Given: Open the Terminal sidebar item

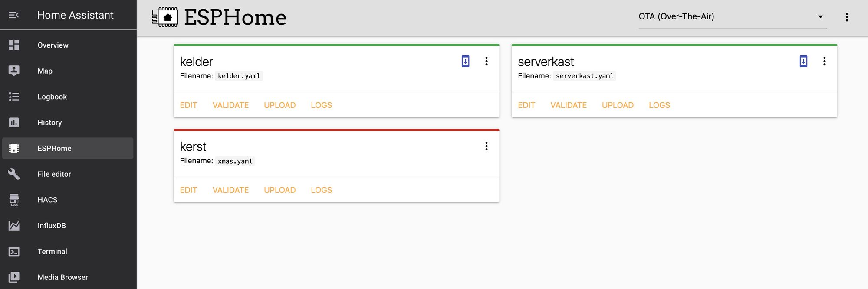Looking at the screenshot, I should tap(52, 251).
